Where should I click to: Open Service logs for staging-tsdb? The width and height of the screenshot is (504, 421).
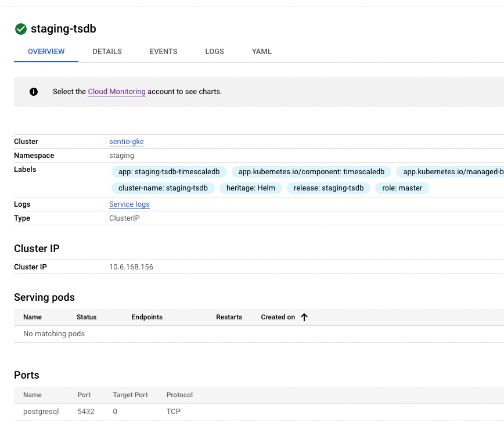click(129, 204)
